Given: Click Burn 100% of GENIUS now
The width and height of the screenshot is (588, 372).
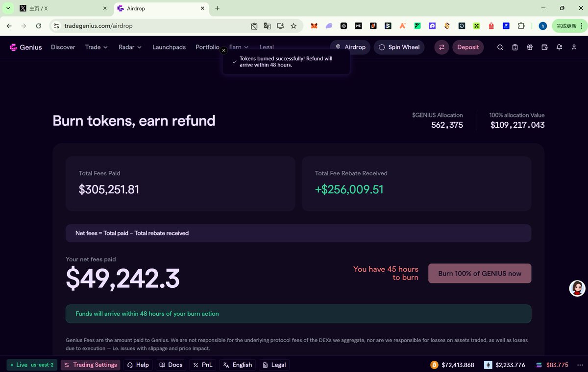Looking at the screenshot, I should pos(480,274).
